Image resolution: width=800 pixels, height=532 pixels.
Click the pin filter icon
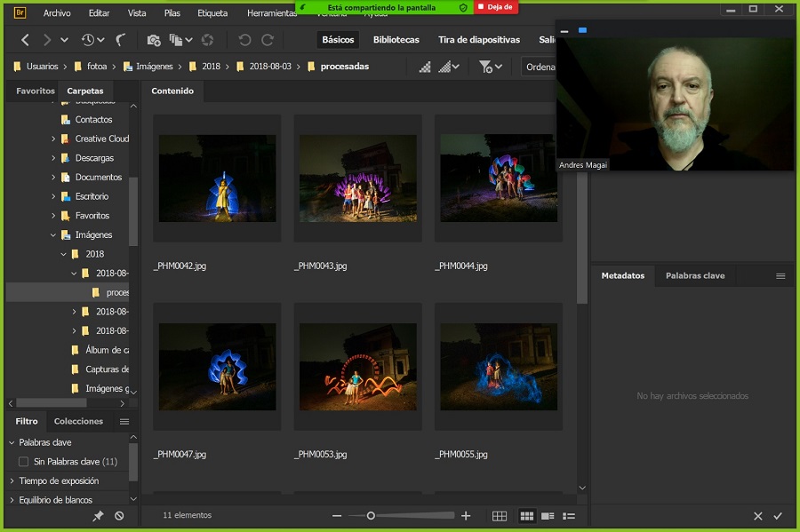click(98, 516)
